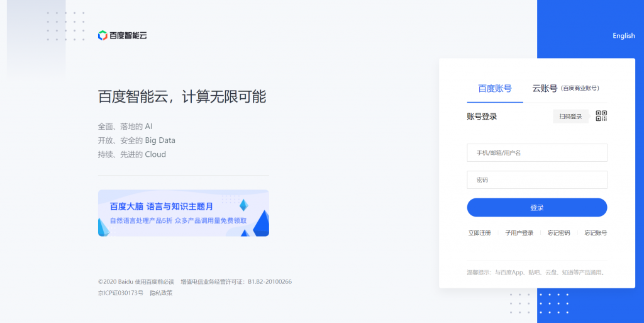Click the 百度智能云，计算无限可能 headline
This screenshot has width=644, height=323.
click(182, 96)
